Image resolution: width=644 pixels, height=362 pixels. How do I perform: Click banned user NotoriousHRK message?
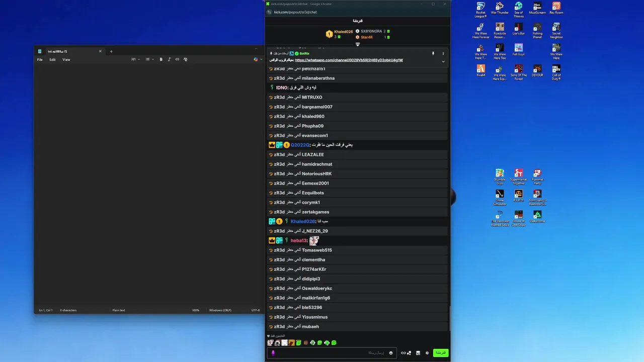pyautogui.click(x=358, y=173)
